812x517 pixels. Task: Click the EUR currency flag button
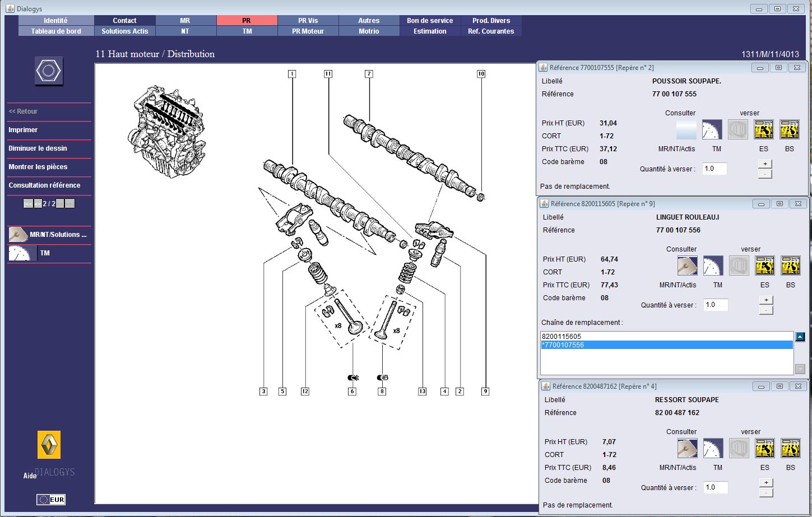[x=51, y=500]
